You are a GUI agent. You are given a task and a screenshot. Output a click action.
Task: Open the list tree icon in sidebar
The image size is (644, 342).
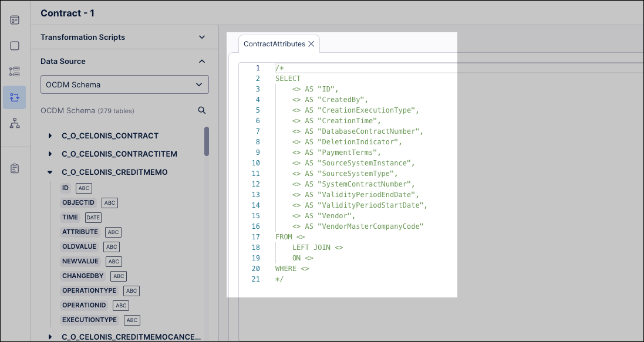click(x=15, y=72)
